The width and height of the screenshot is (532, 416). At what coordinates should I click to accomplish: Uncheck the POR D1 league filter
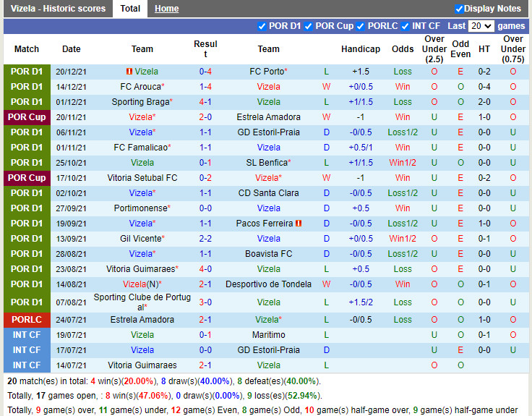pos(262,26)
